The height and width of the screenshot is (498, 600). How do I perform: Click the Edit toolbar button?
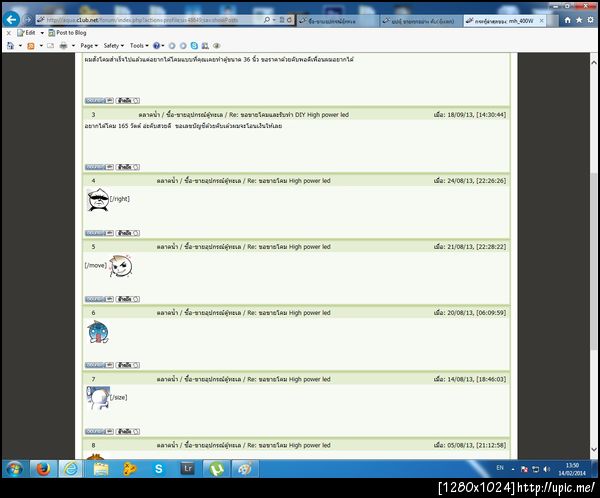[x=26, y=33]
